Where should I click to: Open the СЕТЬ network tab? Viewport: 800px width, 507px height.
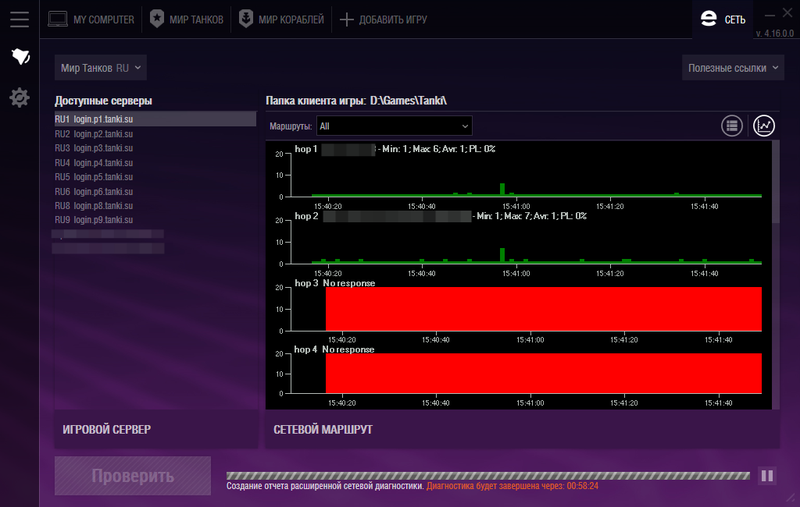point(722,19)
